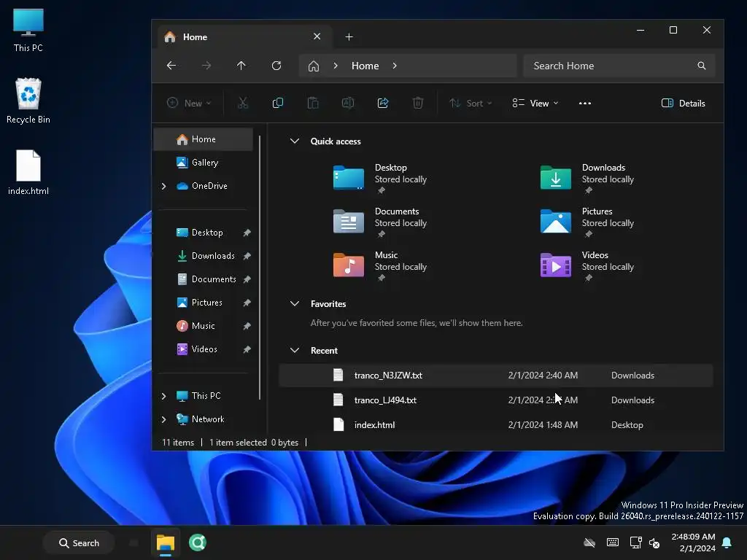The width and height of the screenshot is (747, 560).
Task: Select Home in navigation pane
Action: point(203,139)
